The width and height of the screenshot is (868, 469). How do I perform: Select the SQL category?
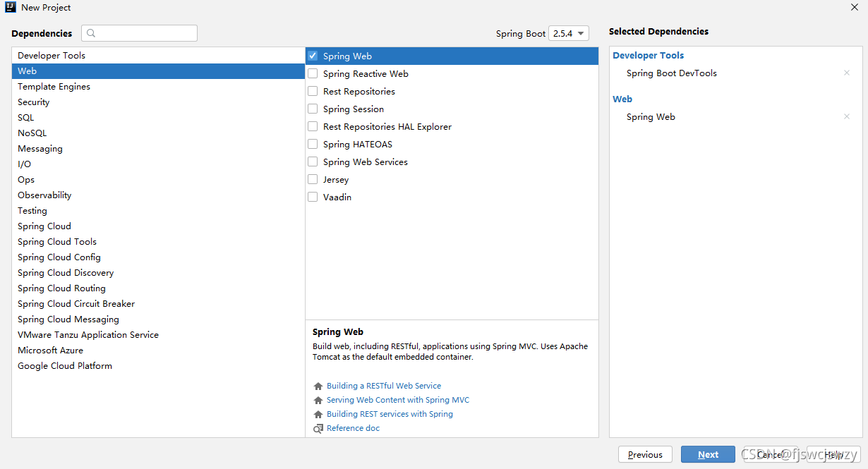pos(158,117)
